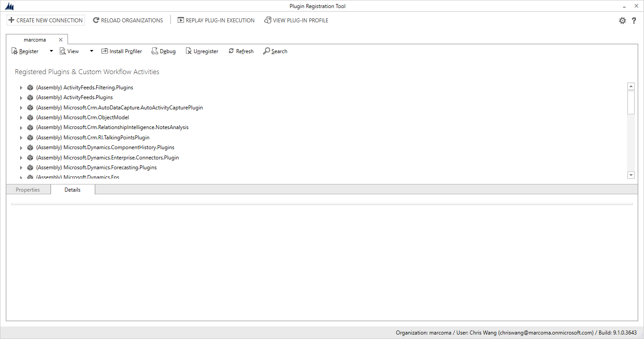Click the Create New Connection plus icon
Screen dimensions: 644x339
click(x=12, y=20)
